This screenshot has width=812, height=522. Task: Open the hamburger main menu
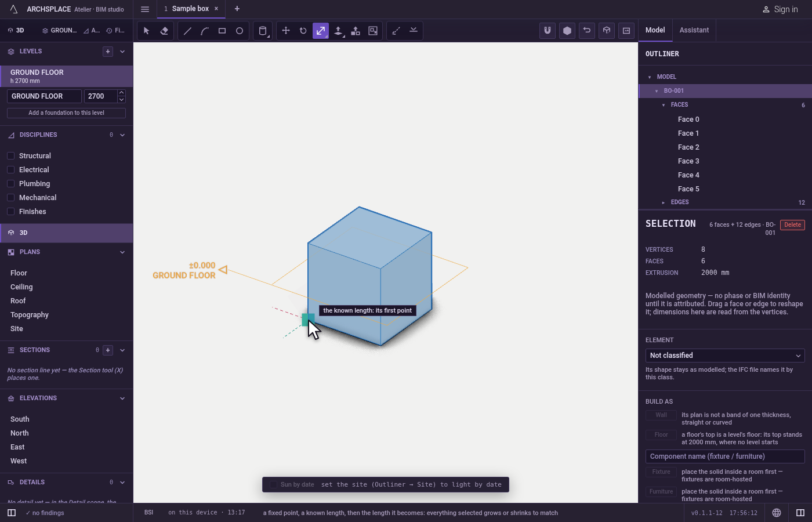pos(145,9)
